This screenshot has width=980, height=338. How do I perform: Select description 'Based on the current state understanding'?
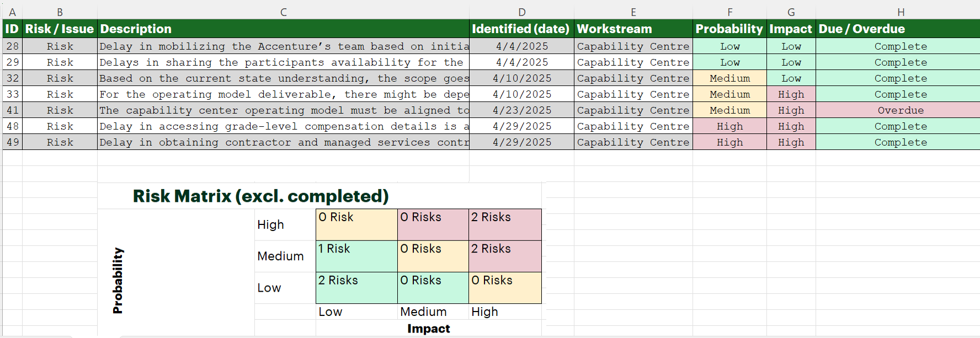[x=283, y=78]
